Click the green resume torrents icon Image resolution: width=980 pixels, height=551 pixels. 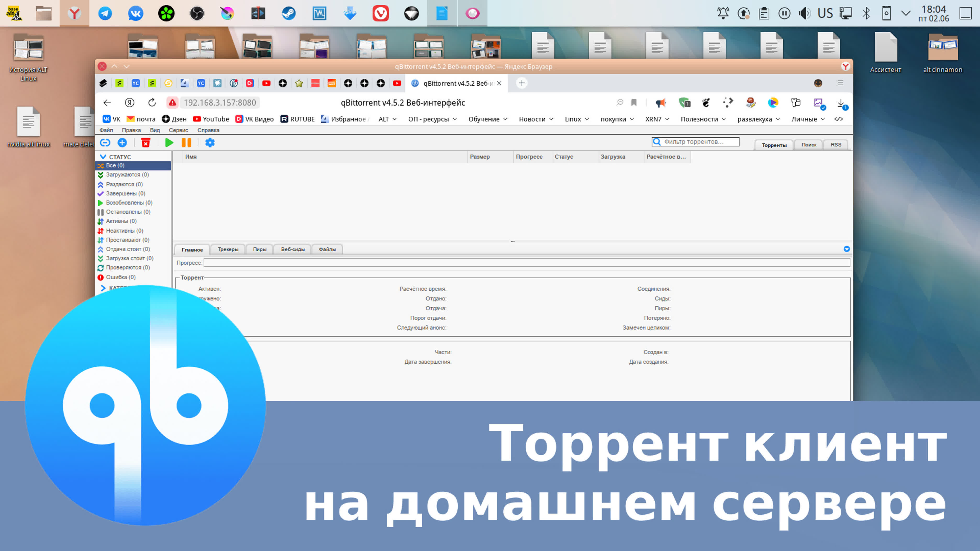(x=169, y=143)
